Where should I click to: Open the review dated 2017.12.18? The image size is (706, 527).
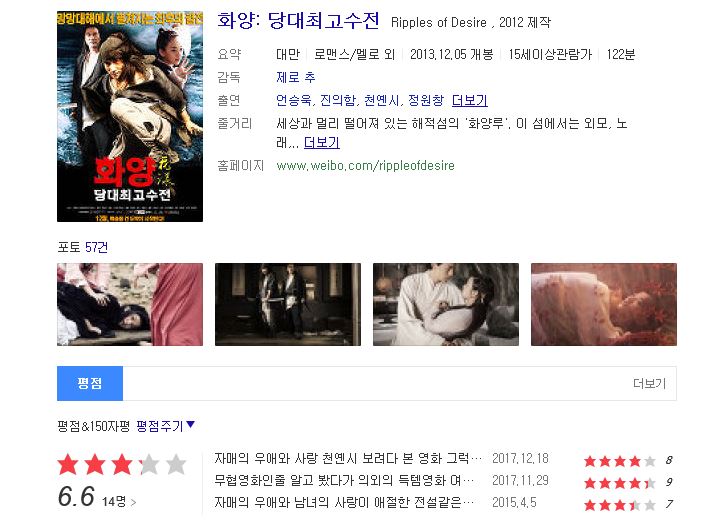[348, 459]
